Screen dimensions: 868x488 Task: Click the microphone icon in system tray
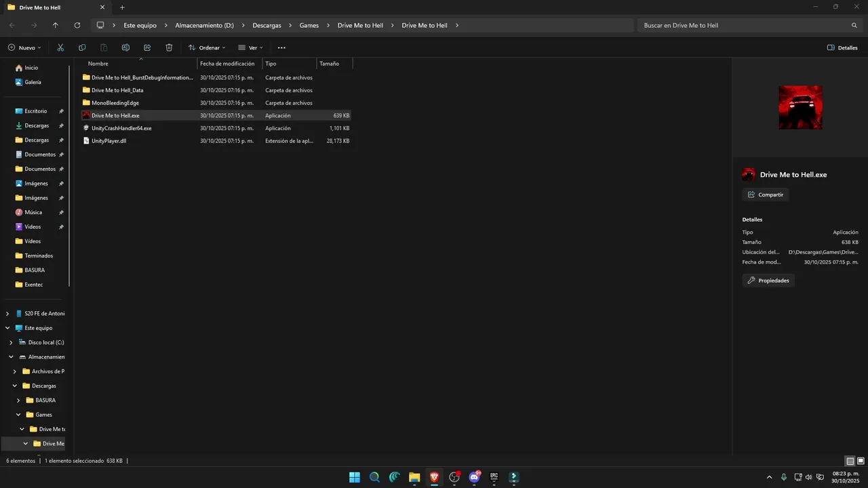(x=784, y=477)
